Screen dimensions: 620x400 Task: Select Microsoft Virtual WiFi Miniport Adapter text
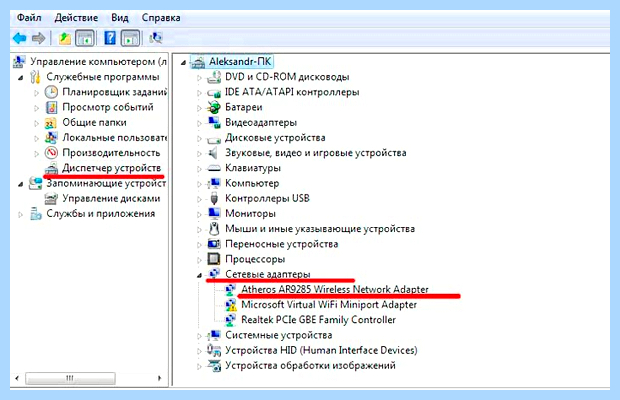tap(329, 305)
